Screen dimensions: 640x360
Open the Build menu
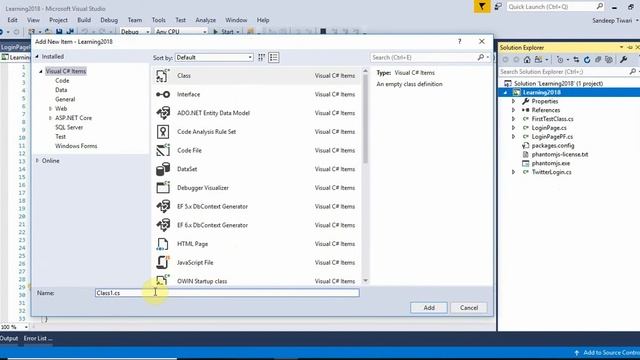point(84,20)
